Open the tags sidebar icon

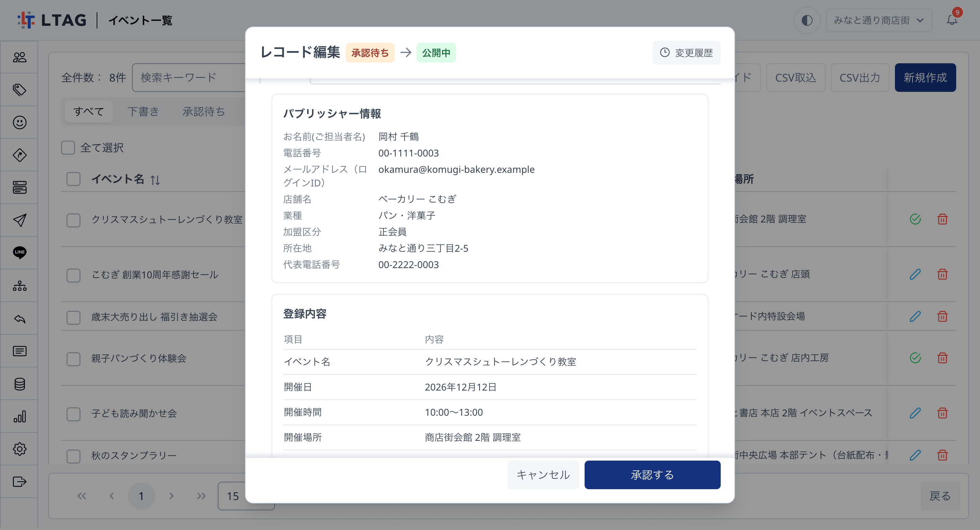coord(19,90)
